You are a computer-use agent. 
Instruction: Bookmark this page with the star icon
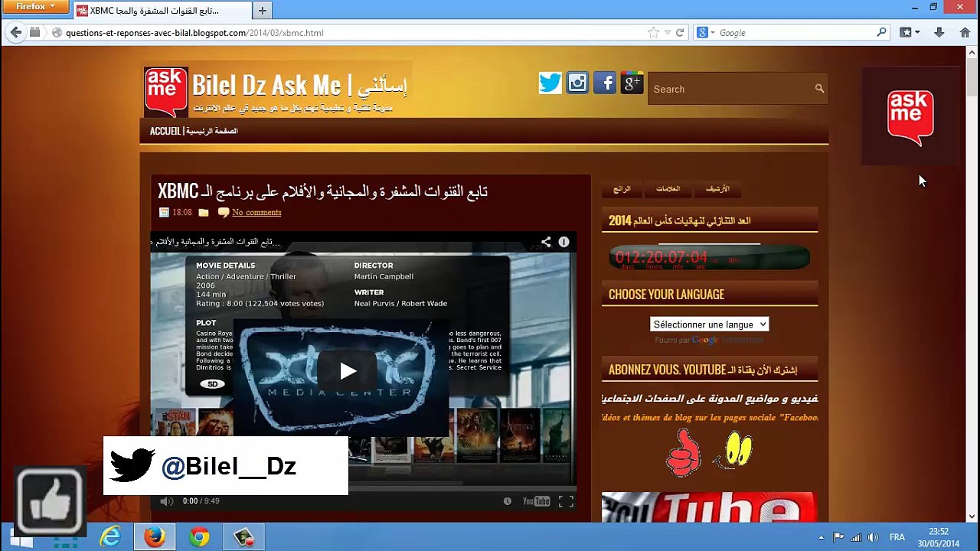tap(653, 33)
